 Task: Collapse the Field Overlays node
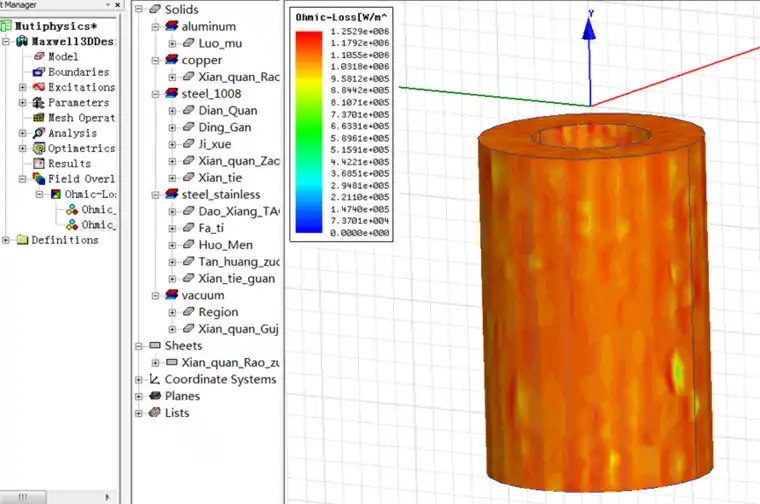click(x=22, y=179)
